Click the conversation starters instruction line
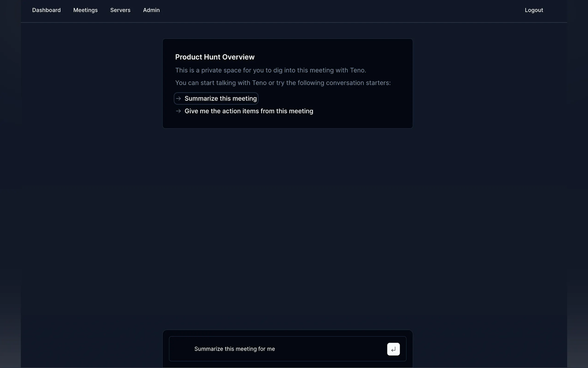The width and height of the screenshot is (588, 368). 283,83
